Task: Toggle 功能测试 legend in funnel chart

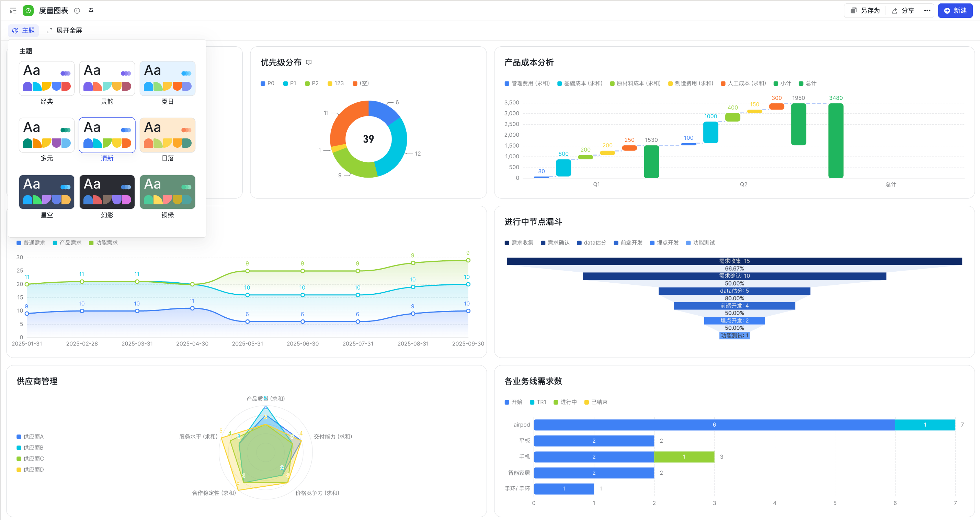Action: tap(700, 243)
